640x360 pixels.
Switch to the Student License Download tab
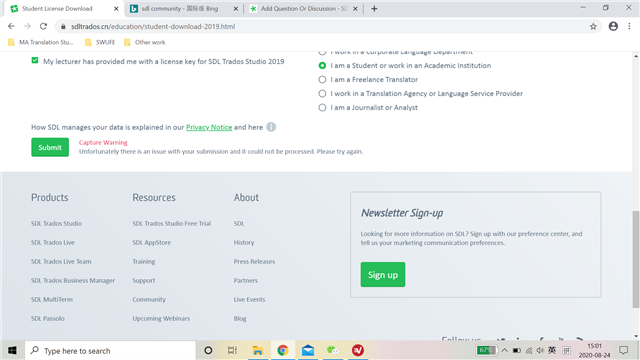click(61, 9)
